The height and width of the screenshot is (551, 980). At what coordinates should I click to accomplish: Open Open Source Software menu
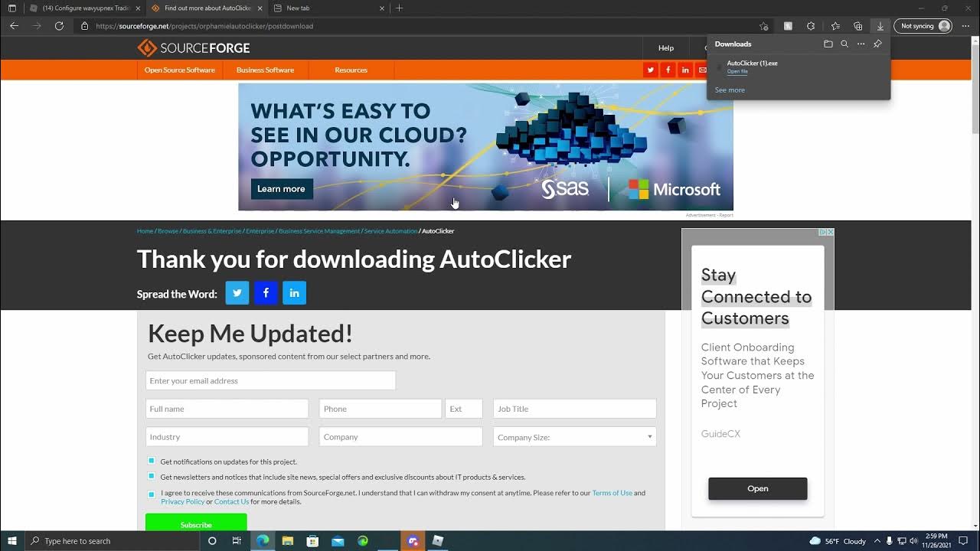(180, 70)
